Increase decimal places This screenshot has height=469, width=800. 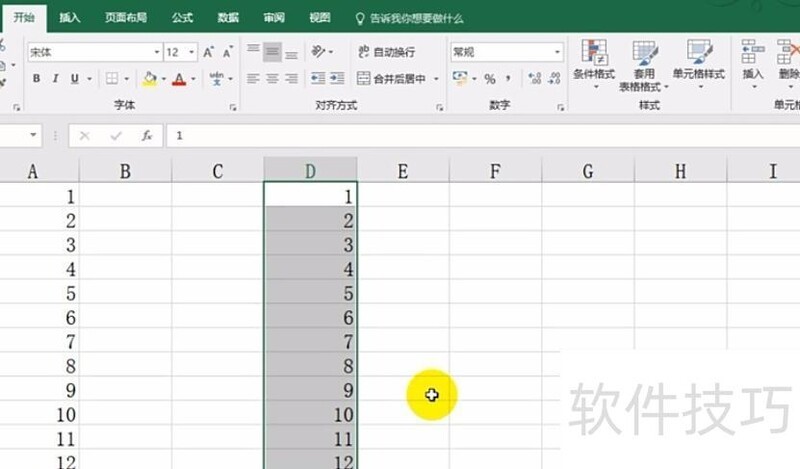(x=535, y=79)
